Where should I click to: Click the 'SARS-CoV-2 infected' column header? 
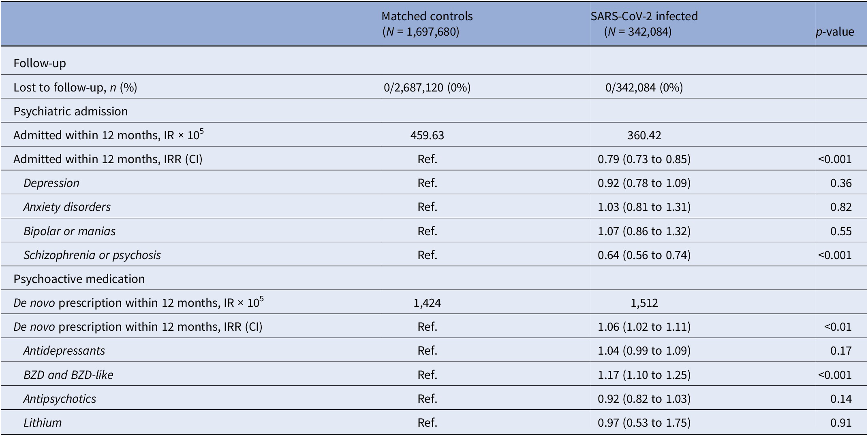pos(644,17)
